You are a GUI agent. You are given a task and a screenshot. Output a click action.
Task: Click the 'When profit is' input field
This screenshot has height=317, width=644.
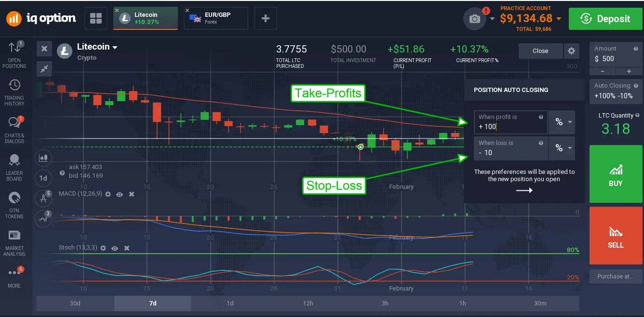pos(511,122)
